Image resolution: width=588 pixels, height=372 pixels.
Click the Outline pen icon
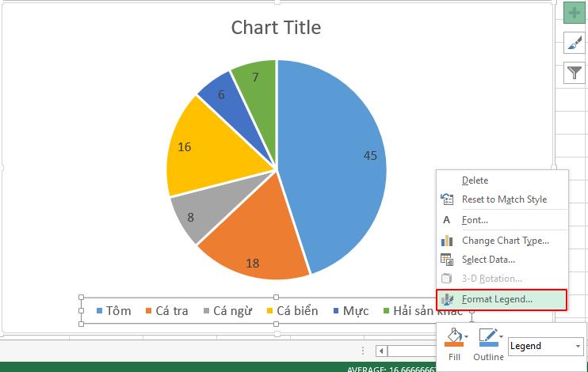point(488,337)
